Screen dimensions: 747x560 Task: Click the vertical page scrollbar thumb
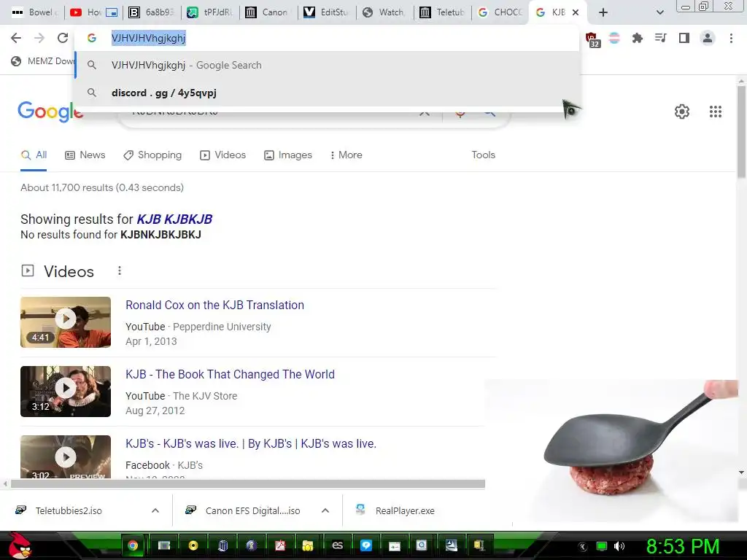pyautogui.click(x=741, y=131)
